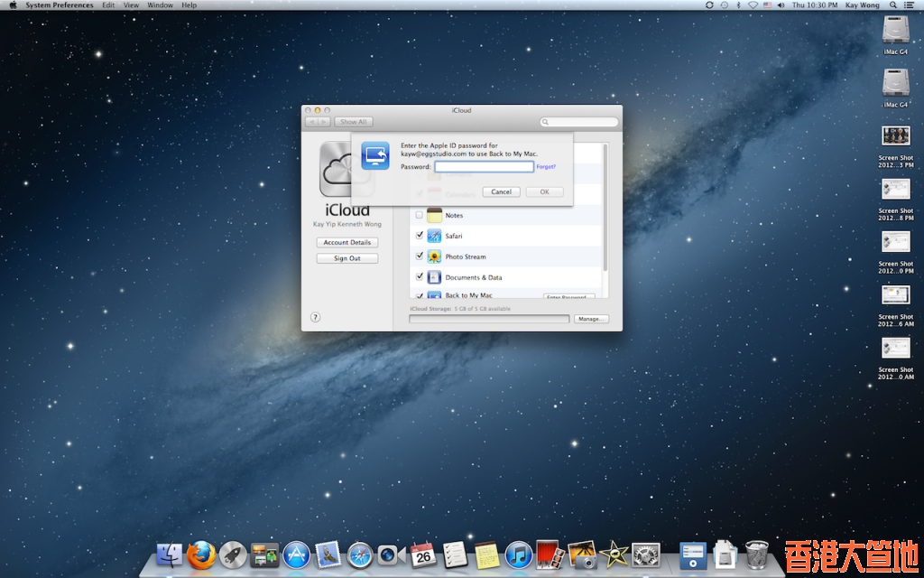Launch iTunes from the Dock

(x=519, y=555)
